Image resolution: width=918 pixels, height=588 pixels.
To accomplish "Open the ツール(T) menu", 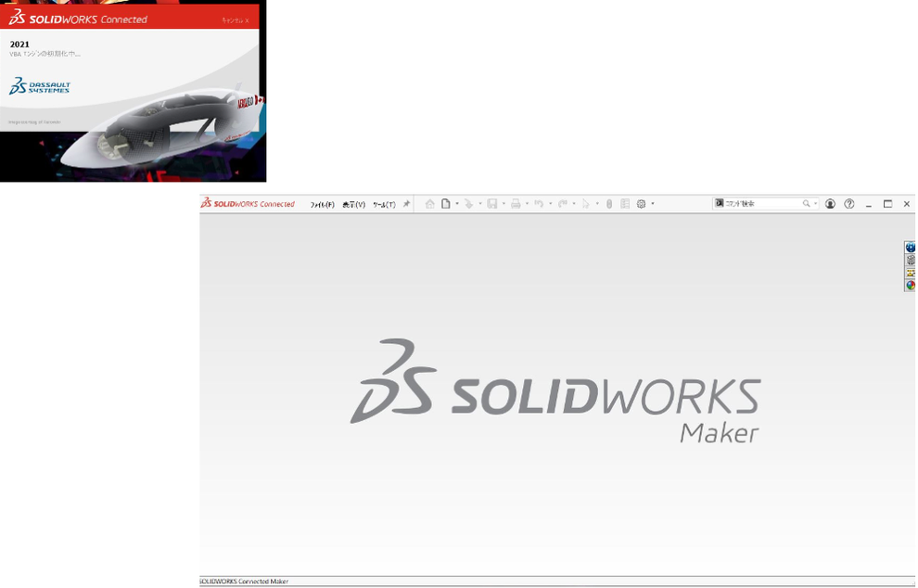I will point(384,204).
